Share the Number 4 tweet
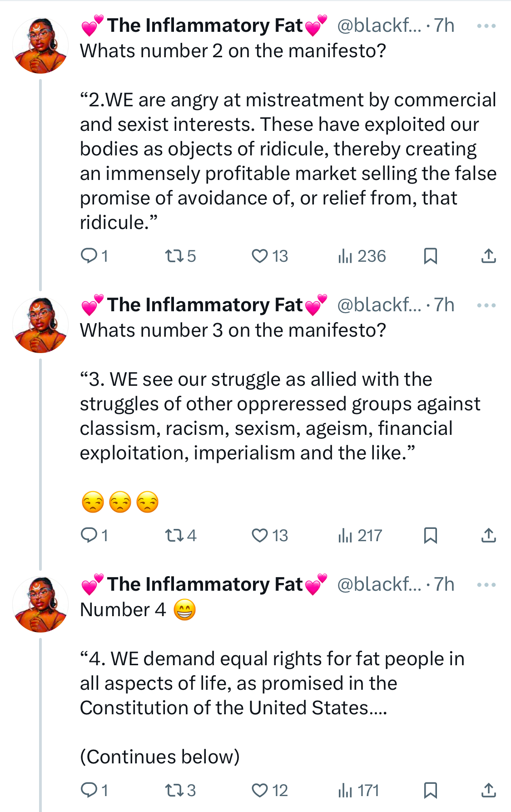511x812 pixels. pos(488,791)
